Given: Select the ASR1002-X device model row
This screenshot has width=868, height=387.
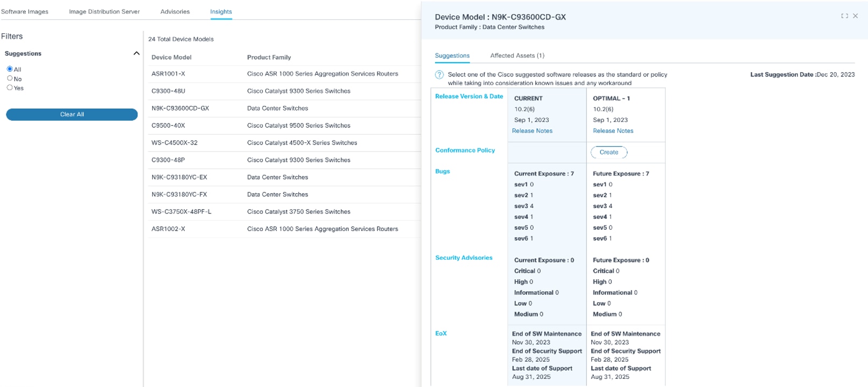Looking at the screenshot, I should 284,229.
